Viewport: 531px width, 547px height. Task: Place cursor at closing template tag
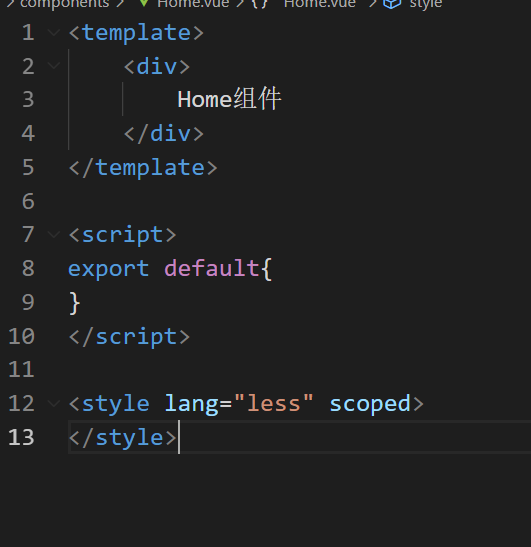(x=143, y=168)
